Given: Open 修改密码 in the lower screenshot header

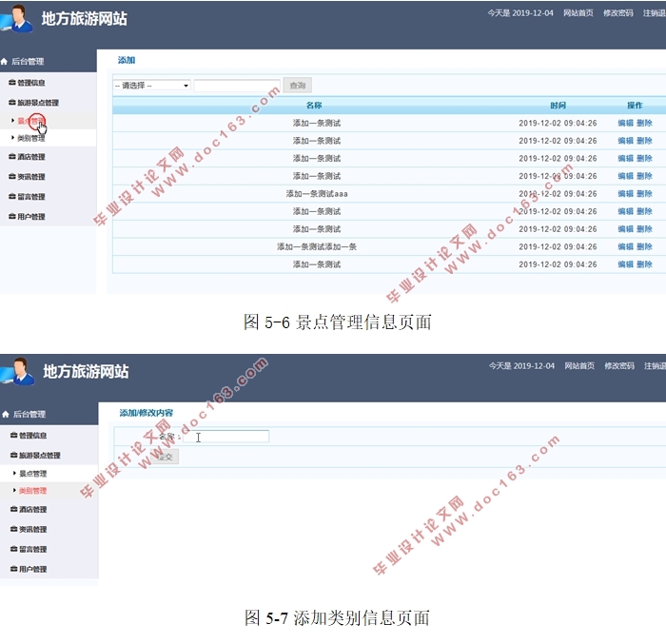Looking at the screenshot, I should pyautogui.click(x=619, y=365).
